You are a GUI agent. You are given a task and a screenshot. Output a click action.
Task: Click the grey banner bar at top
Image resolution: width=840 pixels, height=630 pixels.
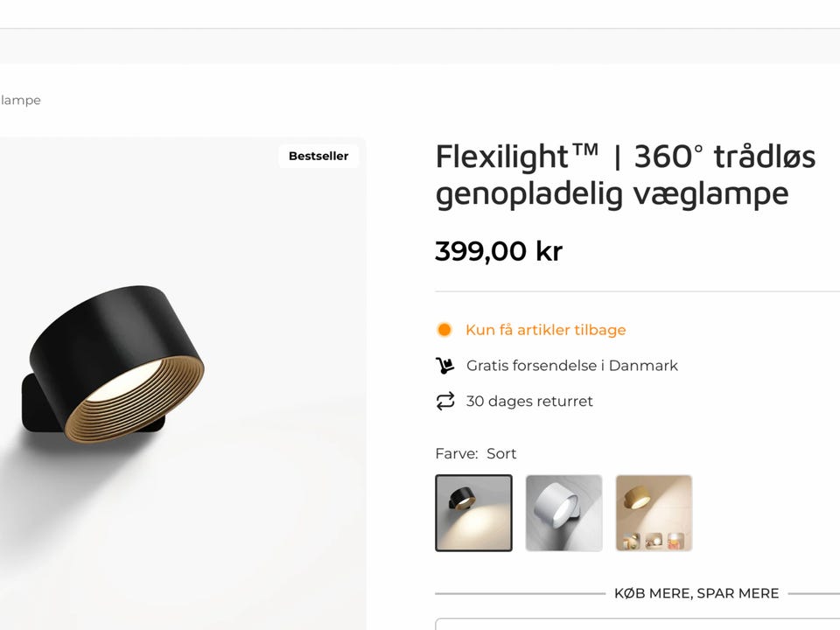tap(420, 46)
